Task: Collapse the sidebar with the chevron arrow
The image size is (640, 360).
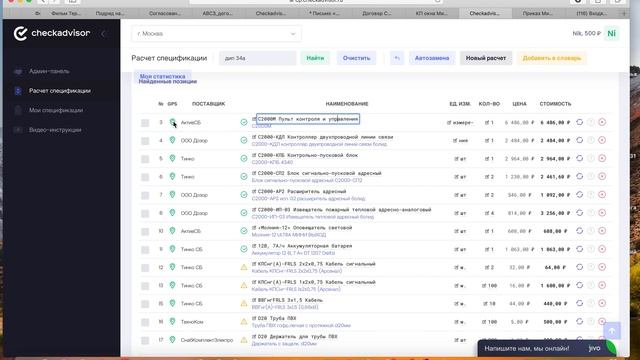Action: point(103,34)
